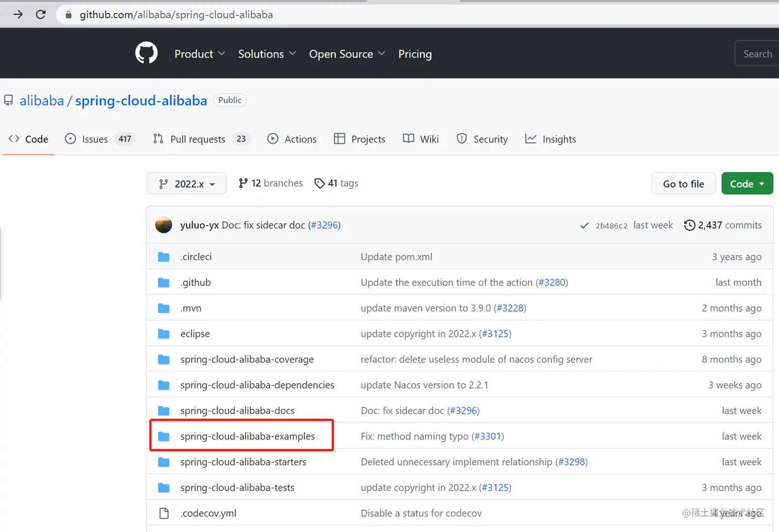Open the .circleci folder
Screen dimensions: 779x532
pos(196,257)
